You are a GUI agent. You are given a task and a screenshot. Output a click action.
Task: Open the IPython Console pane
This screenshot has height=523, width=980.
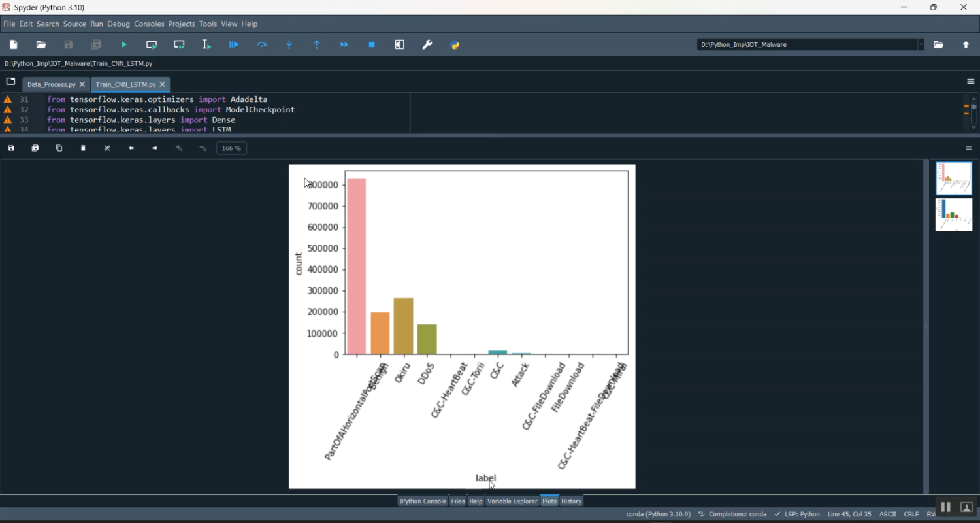coord(422,501)
